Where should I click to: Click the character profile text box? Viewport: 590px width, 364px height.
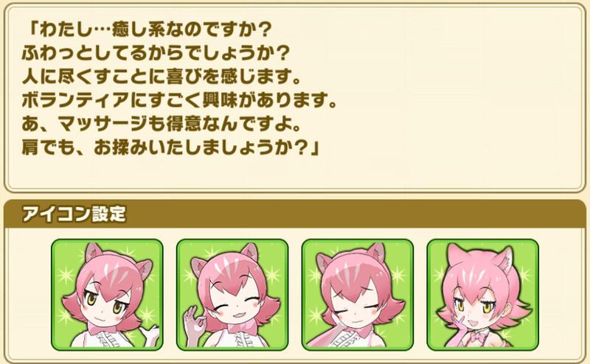(295, 98)
